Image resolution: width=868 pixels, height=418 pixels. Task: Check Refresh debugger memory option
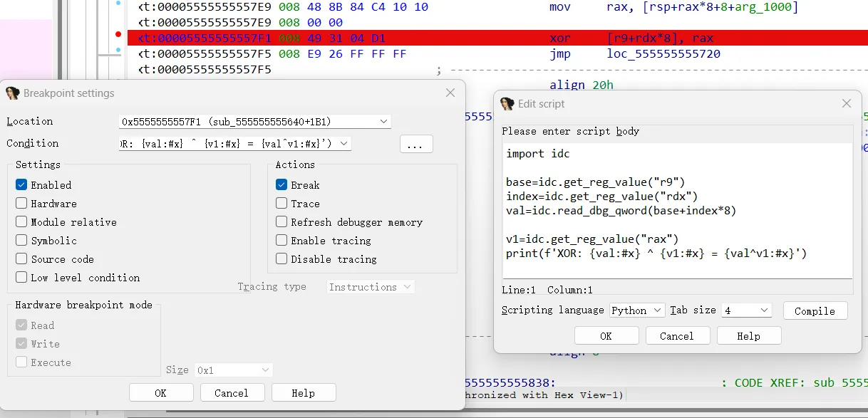[281, 222]
